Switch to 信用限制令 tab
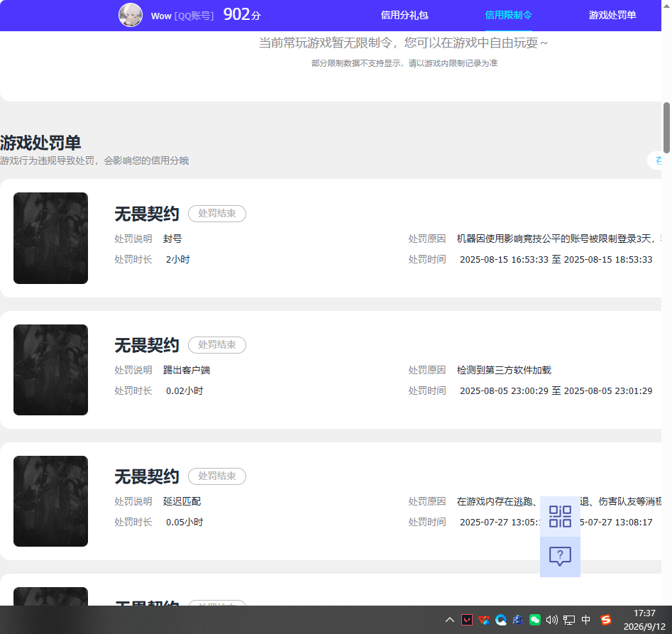The height and width of the screenshot is (634, 672). (508, 16)
